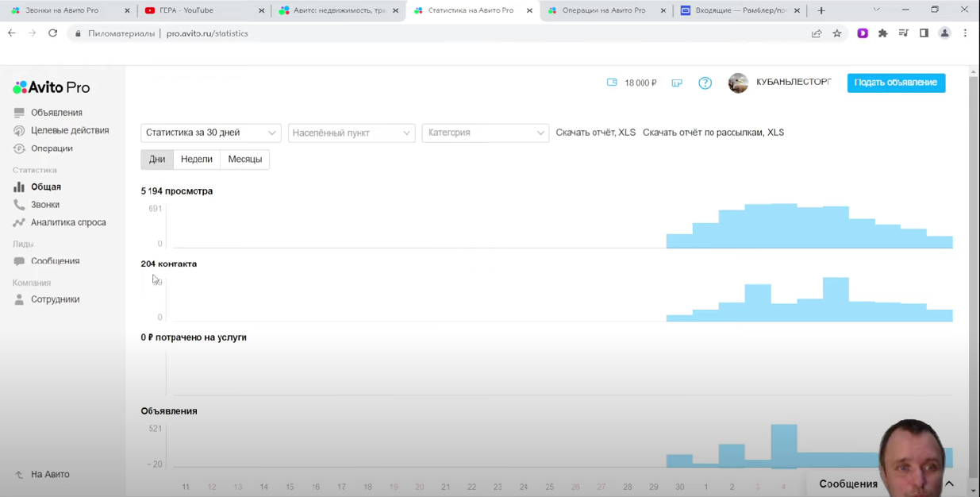Switch to the Дни view

[x=157, y=160]
